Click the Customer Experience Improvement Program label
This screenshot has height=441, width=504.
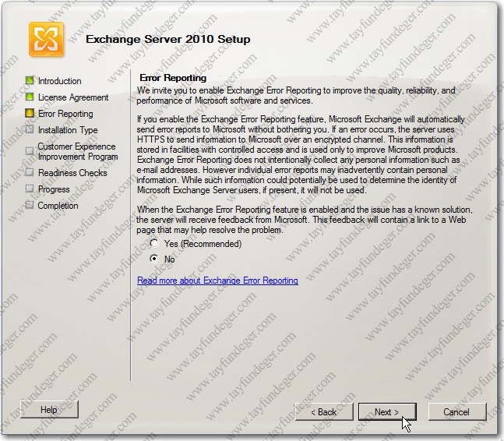[x=78, y=151]
